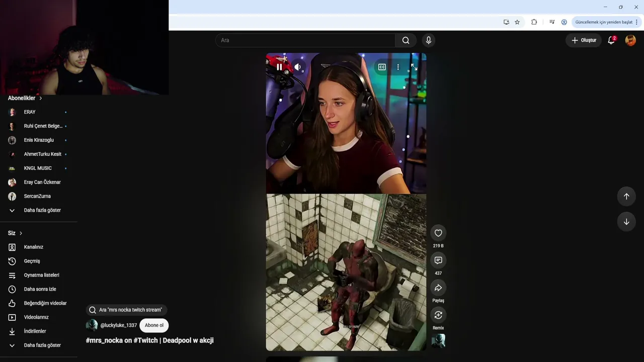Click the magnifier search button

[406, 40]
